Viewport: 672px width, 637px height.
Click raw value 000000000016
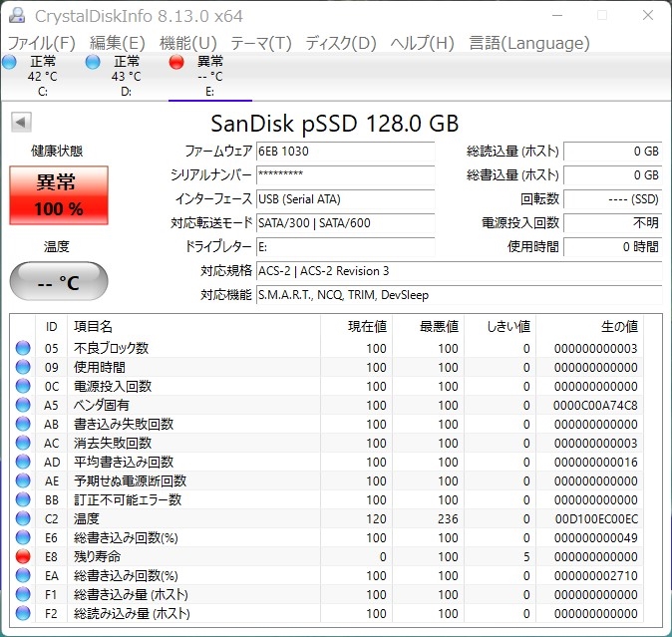[x=596, y=463]
